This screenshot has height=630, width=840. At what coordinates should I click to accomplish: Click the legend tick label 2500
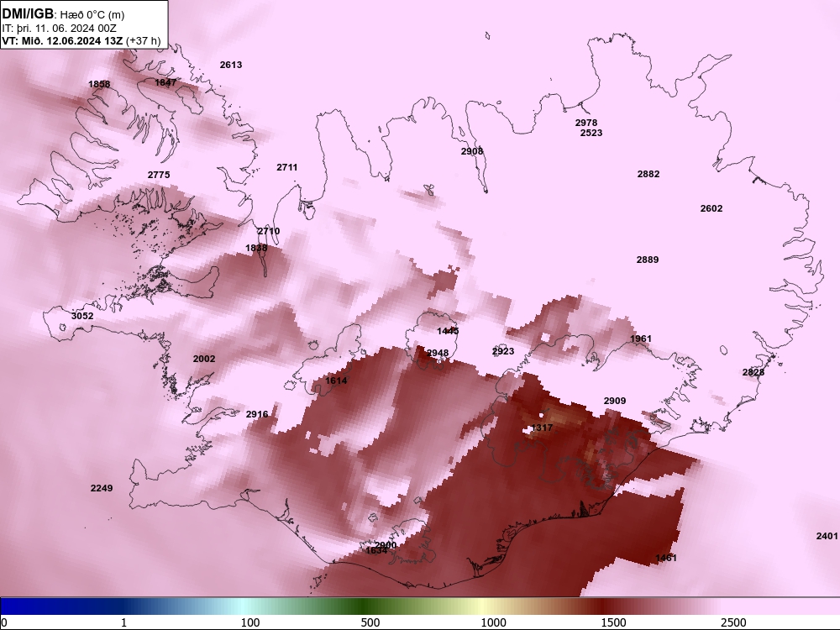(733, 622)
